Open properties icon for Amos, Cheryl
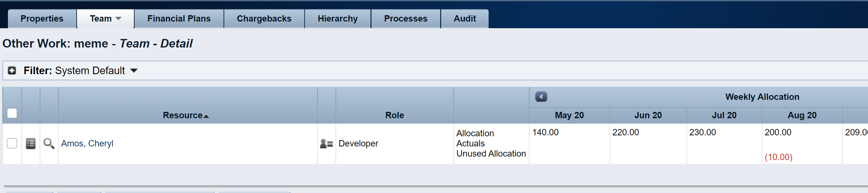 (31, 143)
